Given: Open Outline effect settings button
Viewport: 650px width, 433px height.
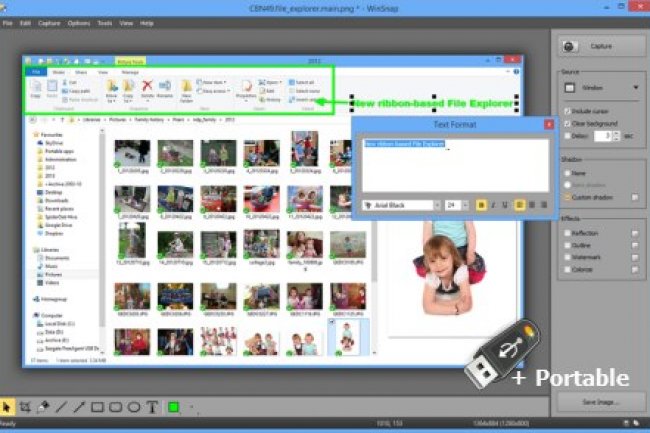Looking at the screenshot, I should pyautogui.click(x=635, y=246).
